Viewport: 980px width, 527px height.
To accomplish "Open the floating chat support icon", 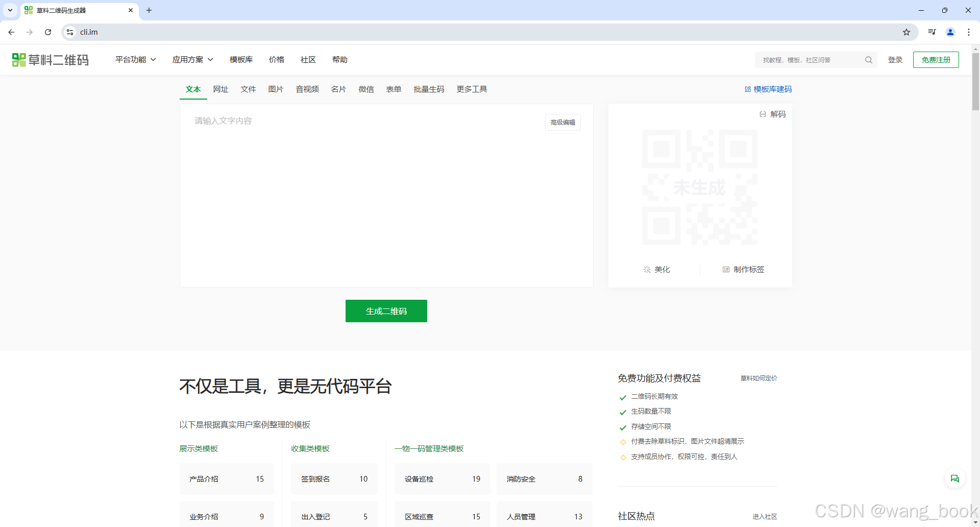I will click(x=954, y=478).
